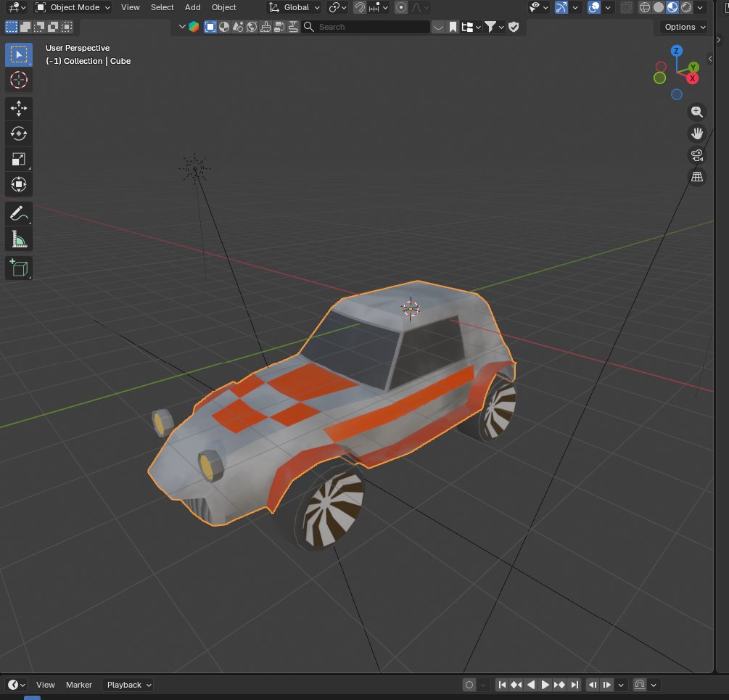Open the Playback dropdown in timeline
This screenshot has width=729, height=700.
[129, 685]
